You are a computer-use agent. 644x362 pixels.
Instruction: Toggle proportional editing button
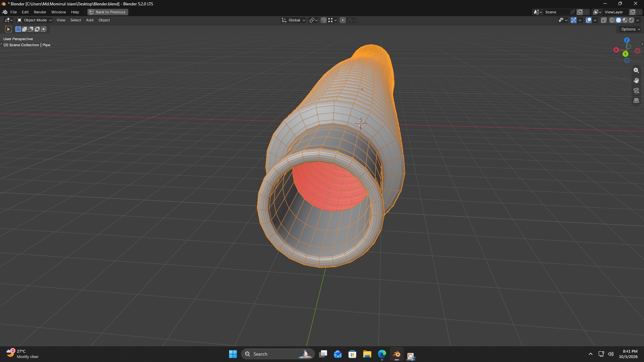(343, 20)
